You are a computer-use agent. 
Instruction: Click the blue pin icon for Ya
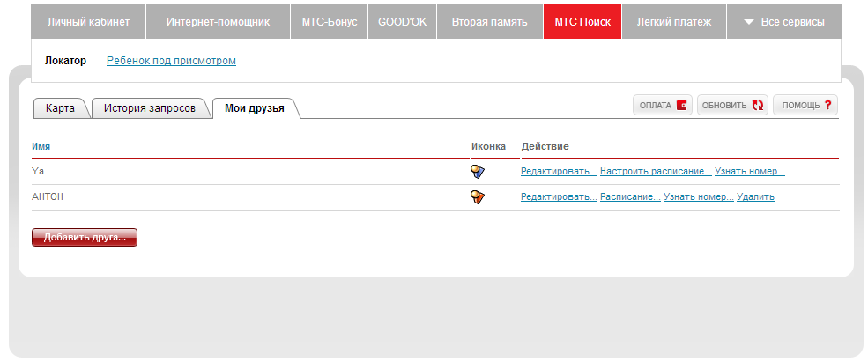click(477, 172)
